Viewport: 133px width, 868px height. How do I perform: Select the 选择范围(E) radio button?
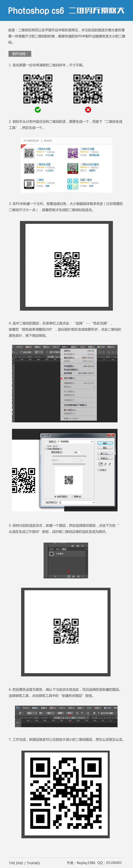click(x=55, y=497)
